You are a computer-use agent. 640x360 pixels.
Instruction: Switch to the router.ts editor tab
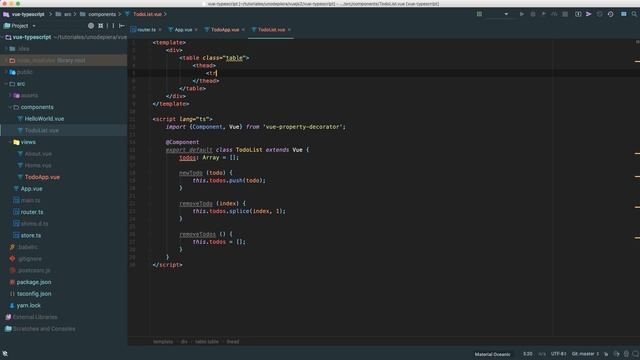pos(146,30)
